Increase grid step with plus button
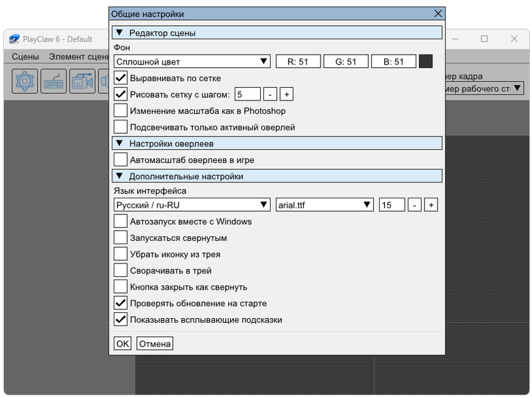The height and width of the screenshot is (398, 532). (x=287, y=94)
